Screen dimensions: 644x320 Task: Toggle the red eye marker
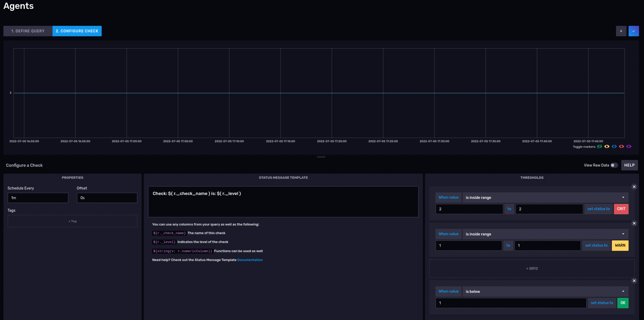pos(621,146)
